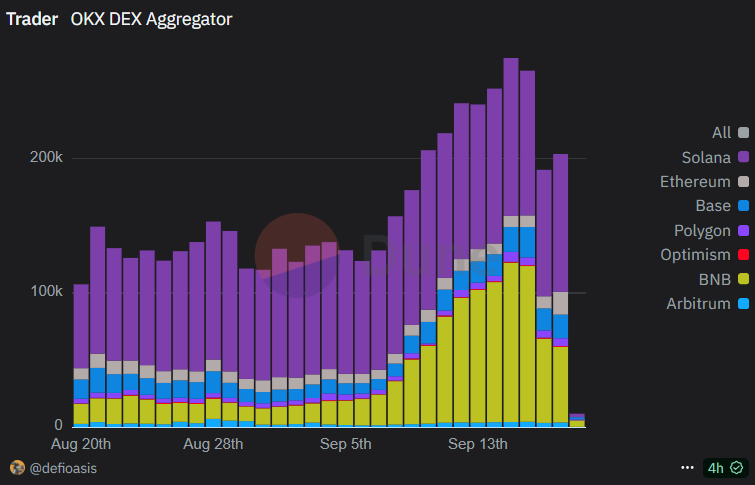
Task: Click the Sep 5th axis label
Action: tap(346, 444)
